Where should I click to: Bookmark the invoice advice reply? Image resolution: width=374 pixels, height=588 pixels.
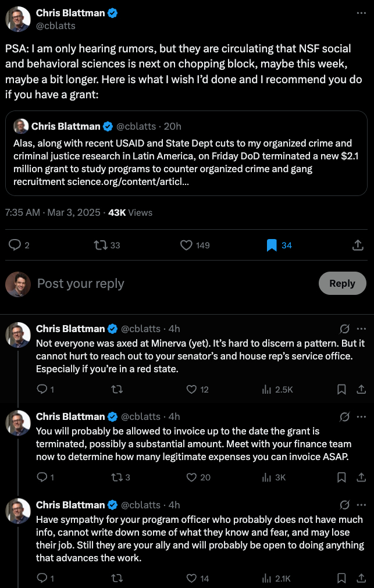(x=343, y=477)
